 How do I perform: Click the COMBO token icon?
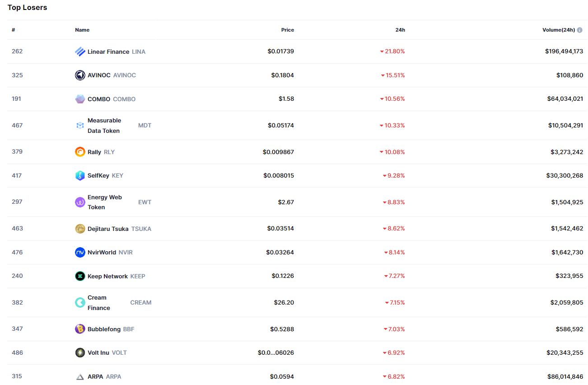80,99
